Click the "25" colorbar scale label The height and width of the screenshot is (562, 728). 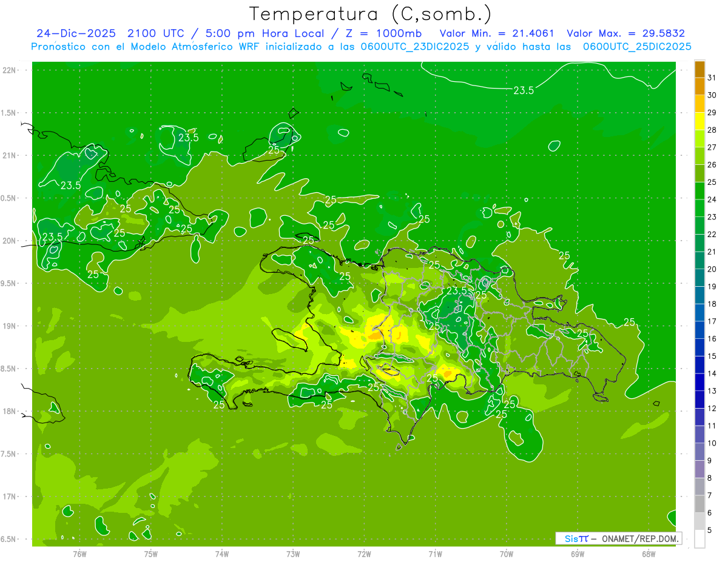[x=712, y=182]
